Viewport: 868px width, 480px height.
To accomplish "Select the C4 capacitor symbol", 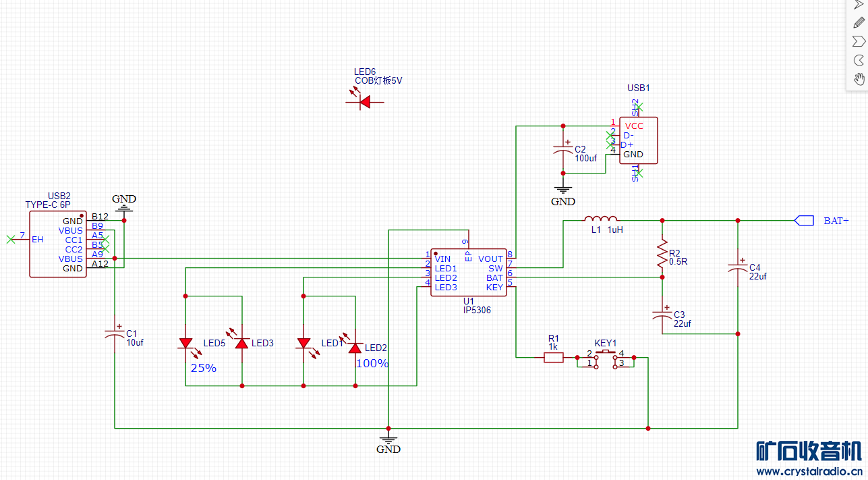I will point(738,268).
